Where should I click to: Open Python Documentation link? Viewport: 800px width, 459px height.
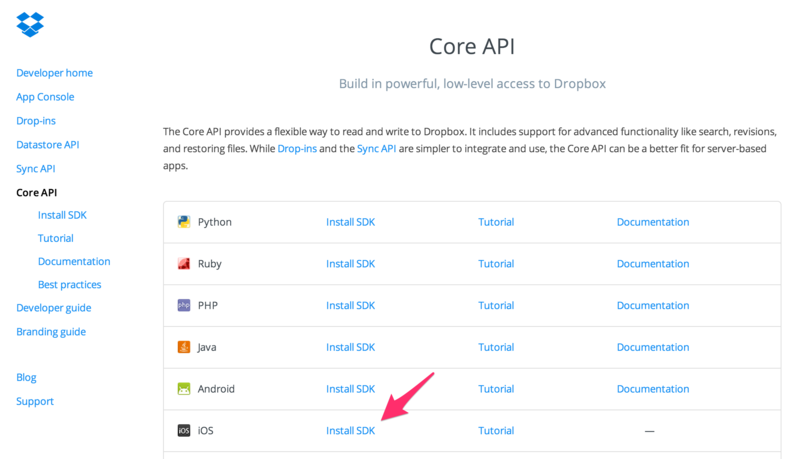[653, 222]
